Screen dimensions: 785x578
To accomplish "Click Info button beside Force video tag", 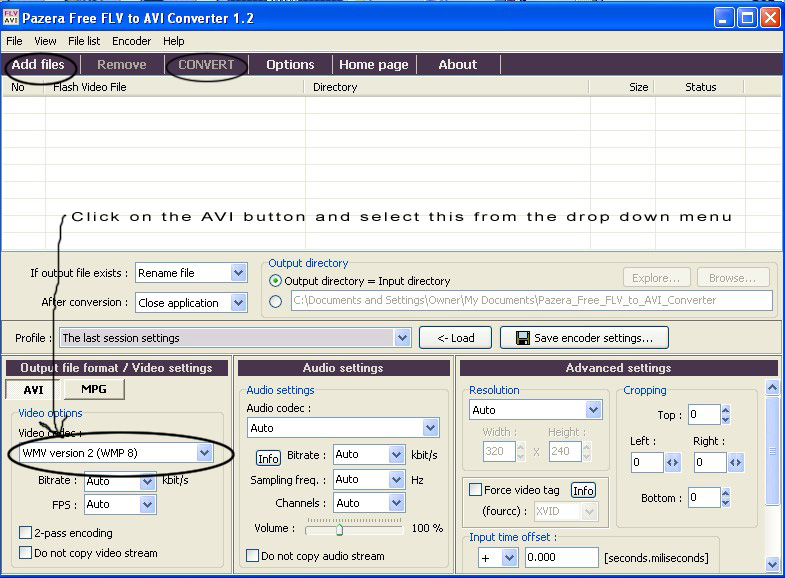I will [583, 490].
